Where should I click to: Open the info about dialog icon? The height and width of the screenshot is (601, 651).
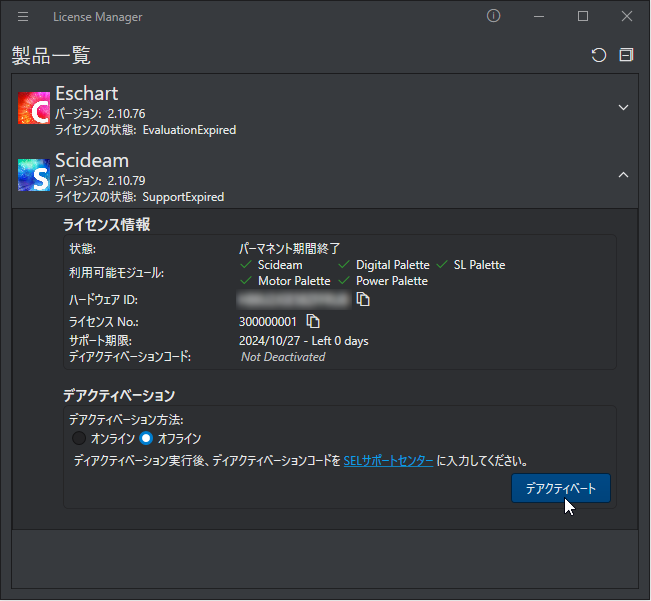coord(493,16)
